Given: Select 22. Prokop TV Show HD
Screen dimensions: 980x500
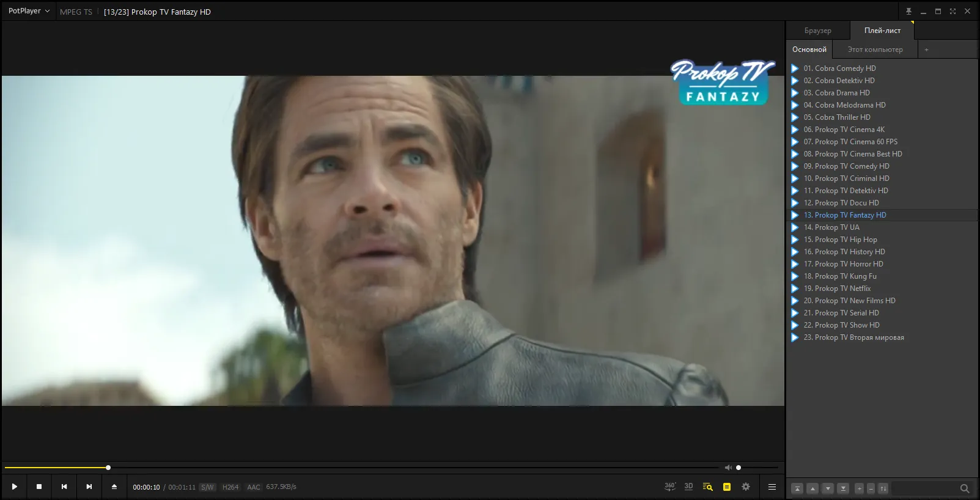Looking at the screenshot, I should pos(882,325).
